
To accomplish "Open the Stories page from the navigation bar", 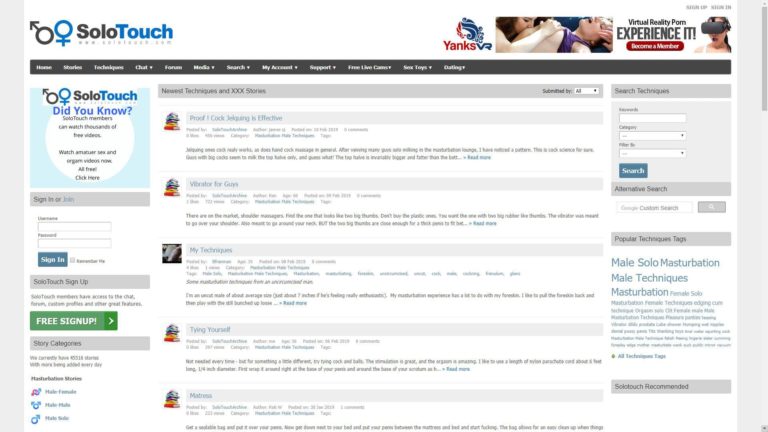I will coord(72,67).
